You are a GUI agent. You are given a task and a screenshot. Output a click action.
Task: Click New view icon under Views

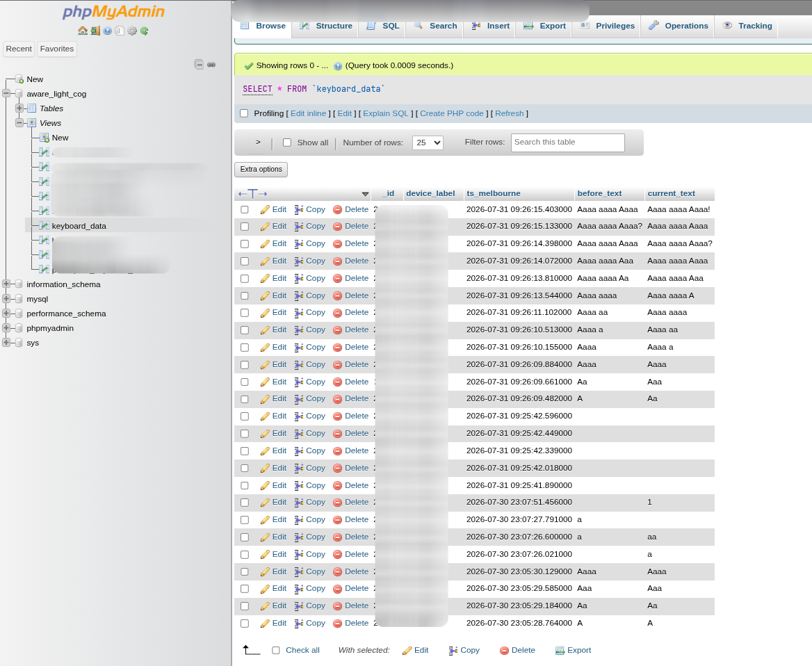pos(44,137)
